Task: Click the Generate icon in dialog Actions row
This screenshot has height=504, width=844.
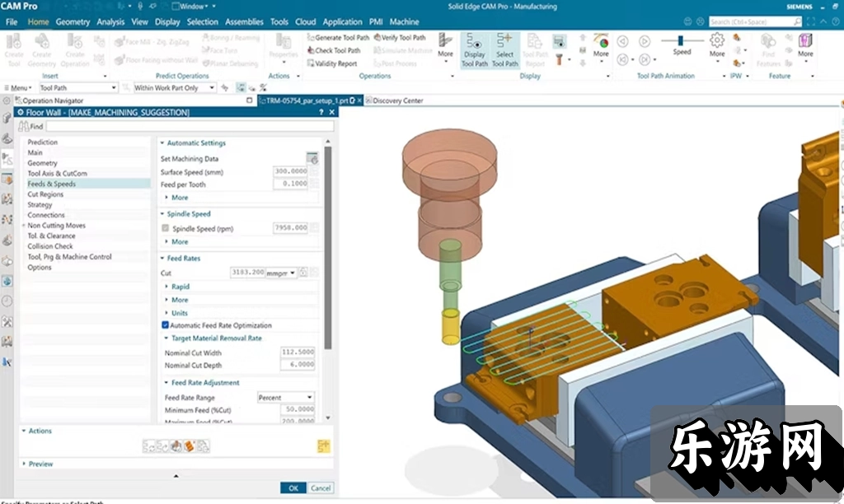Action: 149,446
